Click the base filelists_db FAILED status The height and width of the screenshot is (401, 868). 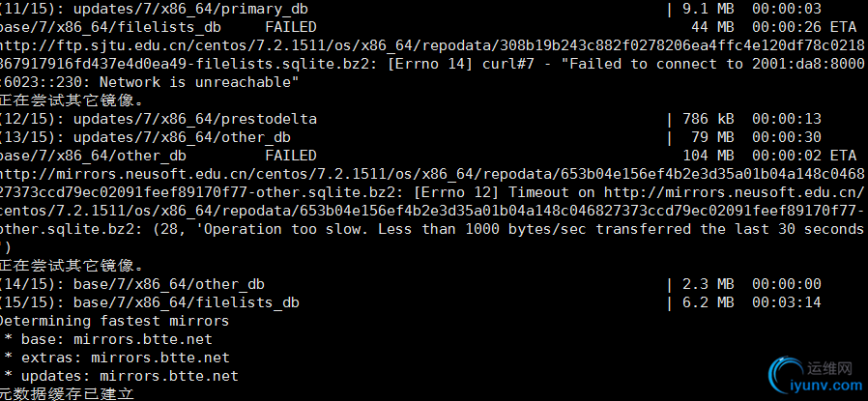291,27
